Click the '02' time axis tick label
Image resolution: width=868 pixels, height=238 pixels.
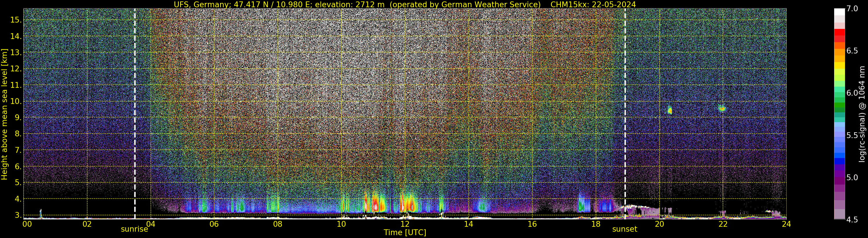pyautogui.click(x=87, y=224)
